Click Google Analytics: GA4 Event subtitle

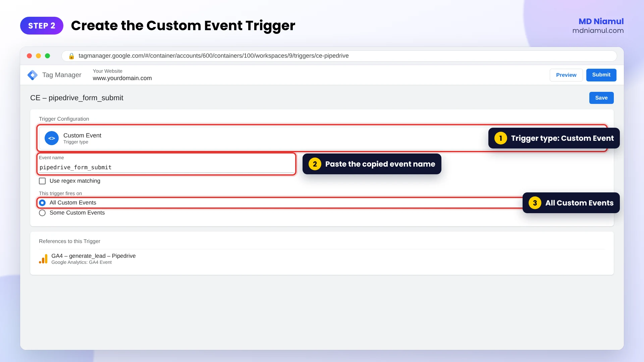click(x=82, y=262)
